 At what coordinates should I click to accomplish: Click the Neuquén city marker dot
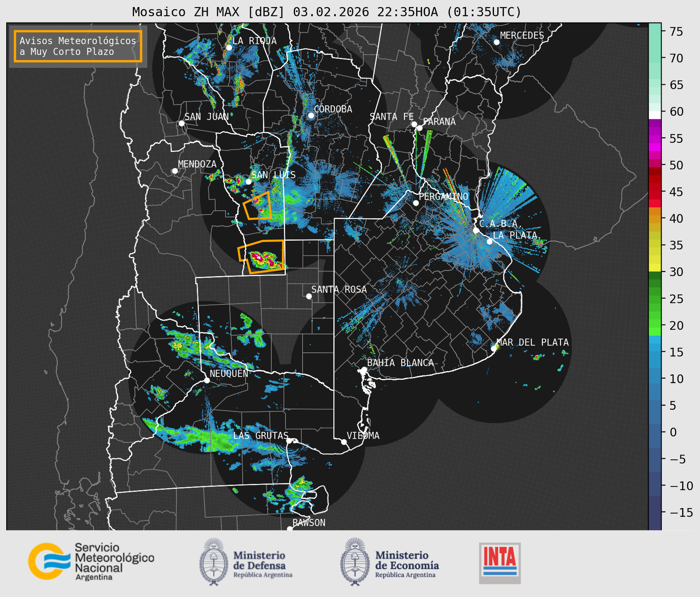(x=207, y=380)
